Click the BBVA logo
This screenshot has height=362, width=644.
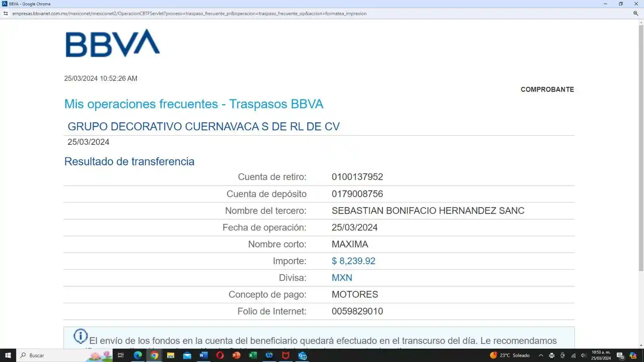(113, 43)
